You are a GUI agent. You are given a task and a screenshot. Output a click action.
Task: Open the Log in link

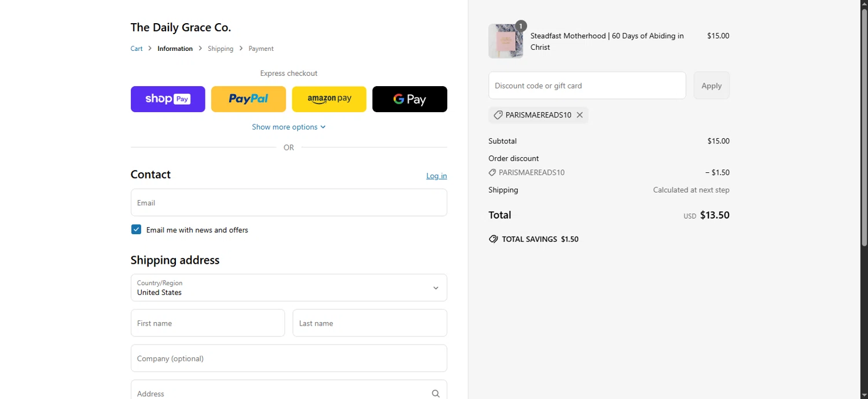[436, 176]
